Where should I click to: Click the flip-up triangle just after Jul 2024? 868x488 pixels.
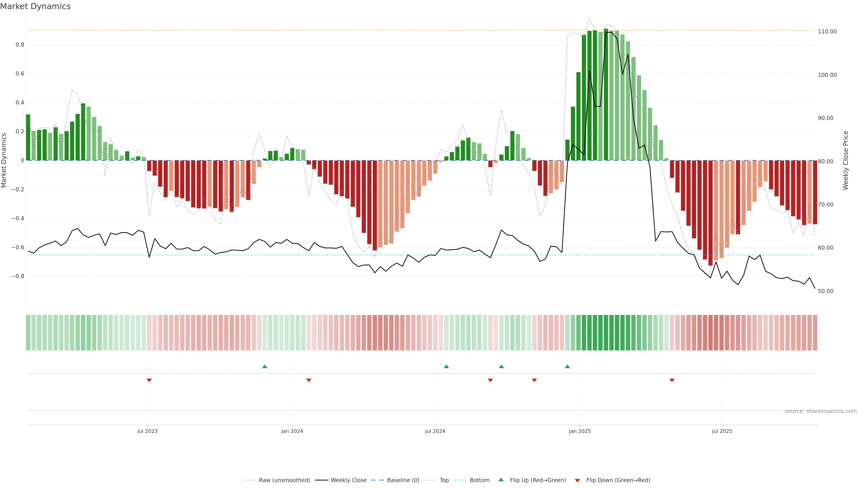446,366
